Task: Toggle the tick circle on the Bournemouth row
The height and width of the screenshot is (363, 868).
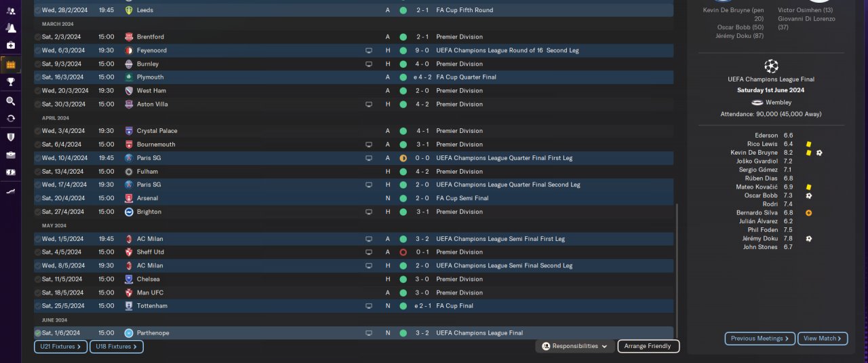Action: [38, 145]
